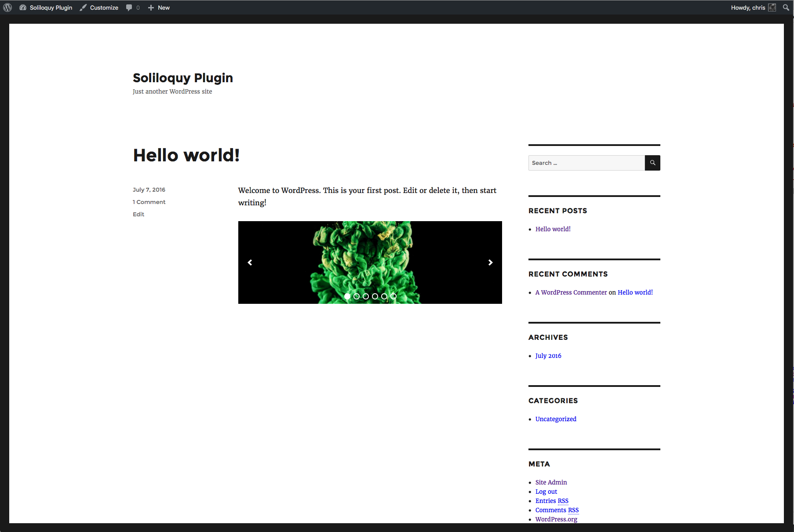The width and height of the screenshot is (794, 532).
Task: Click the WordPress logo in admin bar
Action: 7,7
